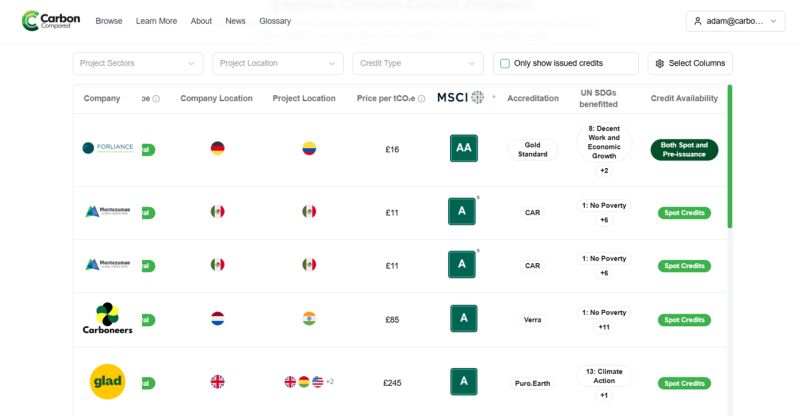Tick Only show issued credits checkbox
Screen dimensions: 800x416
point(505,63)
